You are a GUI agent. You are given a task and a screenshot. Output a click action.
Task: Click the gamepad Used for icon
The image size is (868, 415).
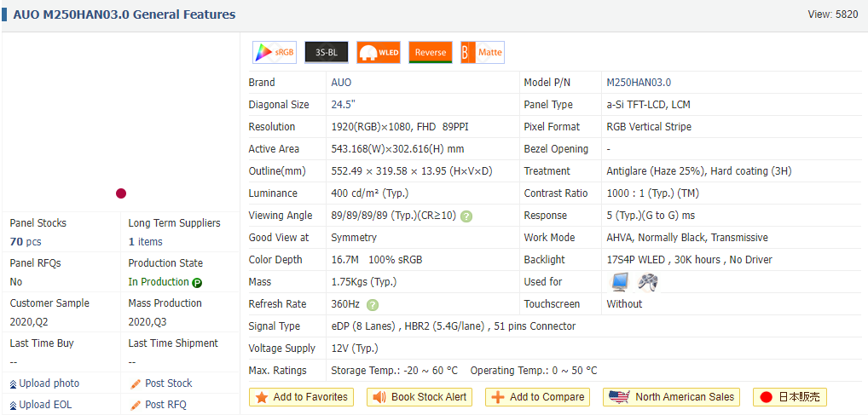[648, 282]
